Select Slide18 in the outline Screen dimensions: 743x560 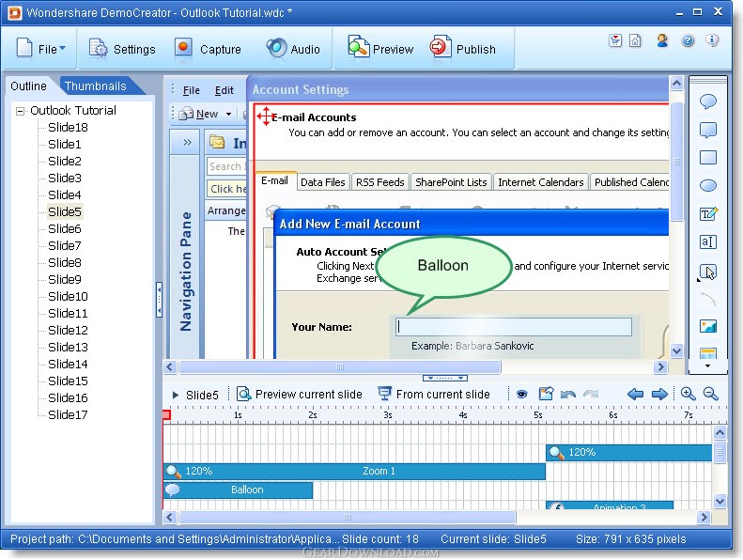68,127
